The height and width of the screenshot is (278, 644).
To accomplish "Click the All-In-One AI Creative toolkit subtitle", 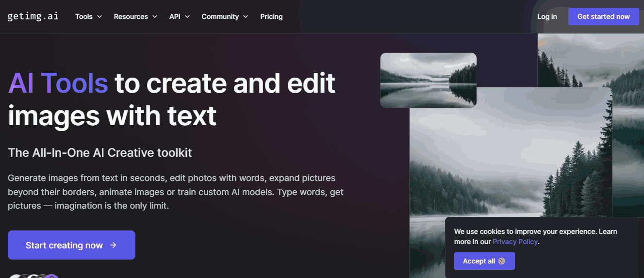I will (100, 153).
